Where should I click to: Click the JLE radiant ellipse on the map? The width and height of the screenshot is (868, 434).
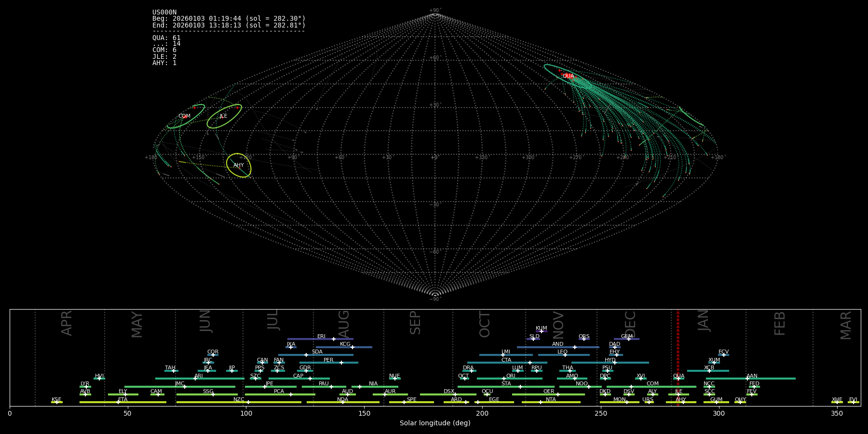tap(224, 116)
